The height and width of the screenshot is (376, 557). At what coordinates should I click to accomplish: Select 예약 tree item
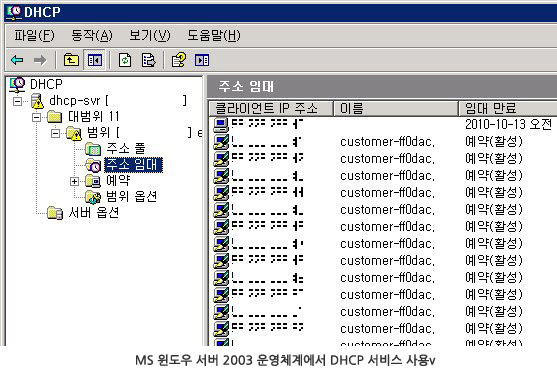click(118, 181)
